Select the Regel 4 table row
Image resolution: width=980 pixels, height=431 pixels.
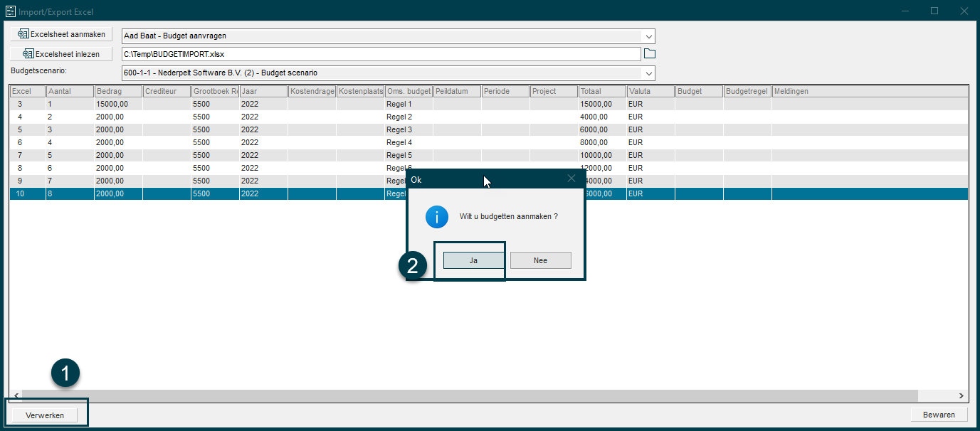[x=489, y=142]
